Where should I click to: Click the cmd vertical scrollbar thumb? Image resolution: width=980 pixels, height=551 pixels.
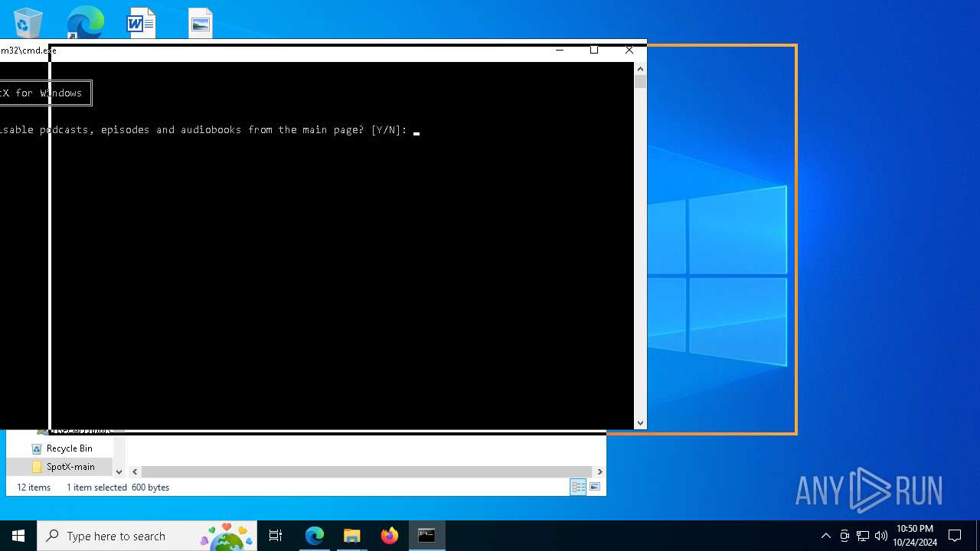(x=640, y=81)
